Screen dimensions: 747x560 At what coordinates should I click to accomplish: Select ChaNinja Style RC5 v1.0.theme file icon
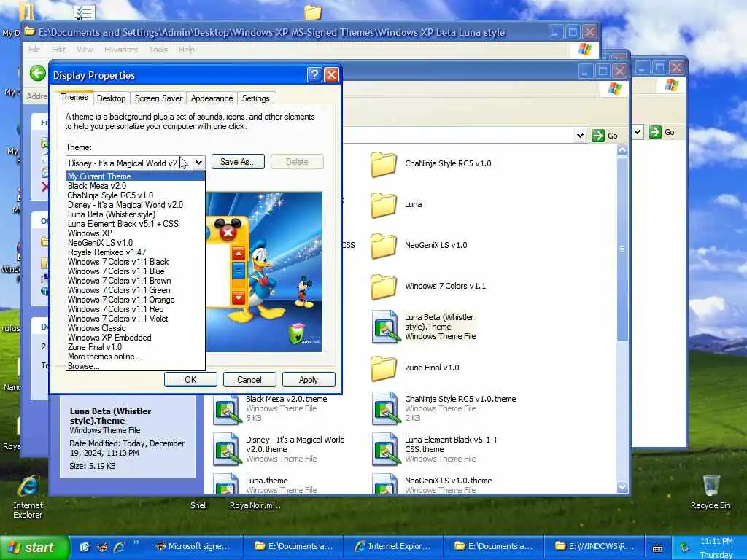pyautogui.click(x=385, y=409)
